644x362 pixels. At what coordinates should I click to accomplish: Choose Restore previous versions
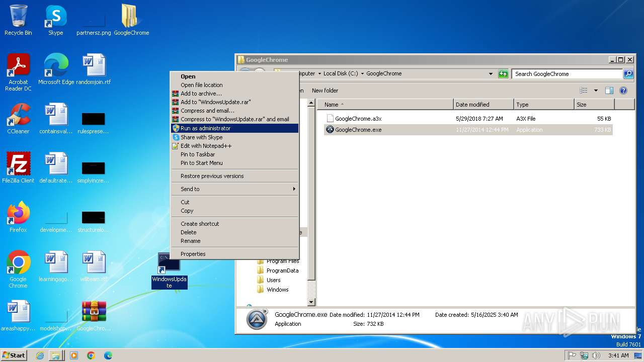[x=234, y=176]
